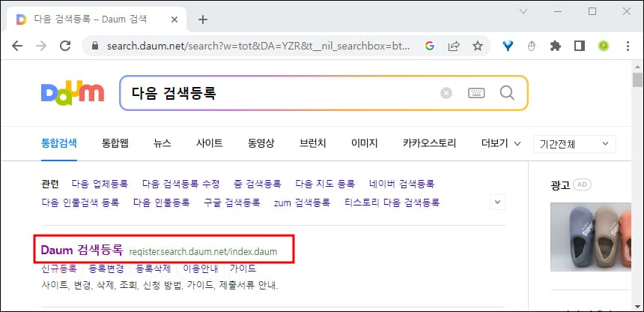
Task: Open the 신규등록 sublink
Action: pos(58,268)
